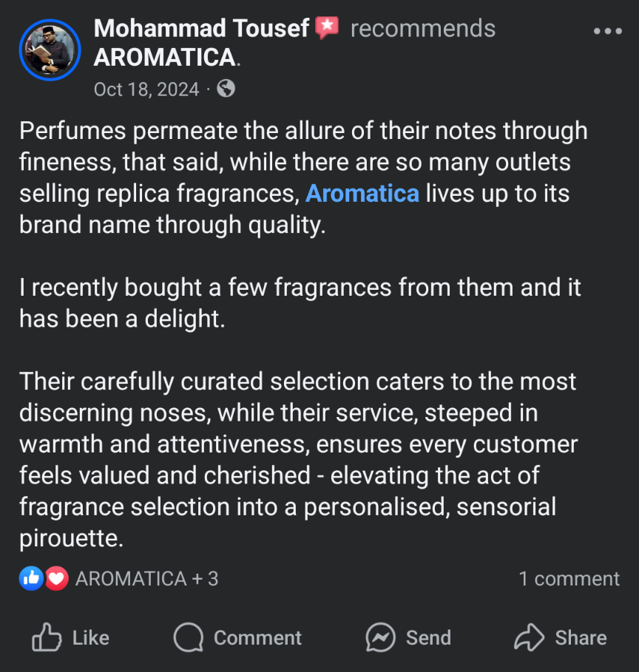Click the Messenger Send icon
This screenshot has width=639, height=672.
(x=380, y=637)
